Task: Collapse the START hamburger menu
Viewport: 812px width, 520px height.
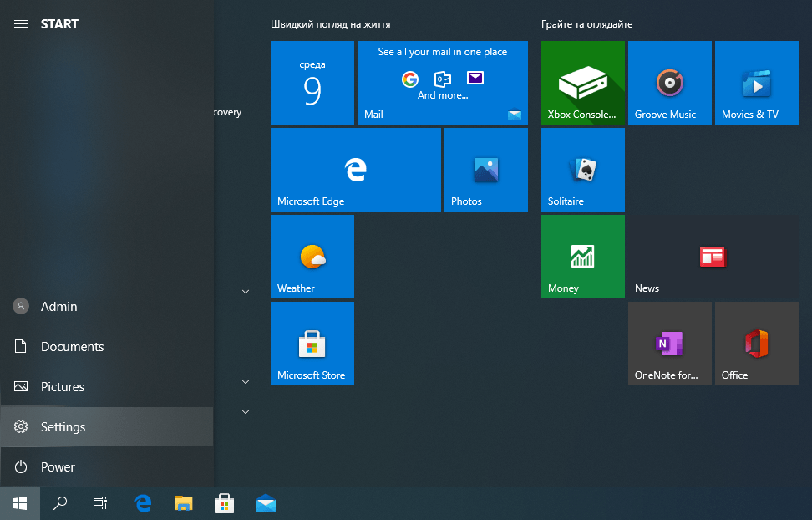Action: click(21, 24)
